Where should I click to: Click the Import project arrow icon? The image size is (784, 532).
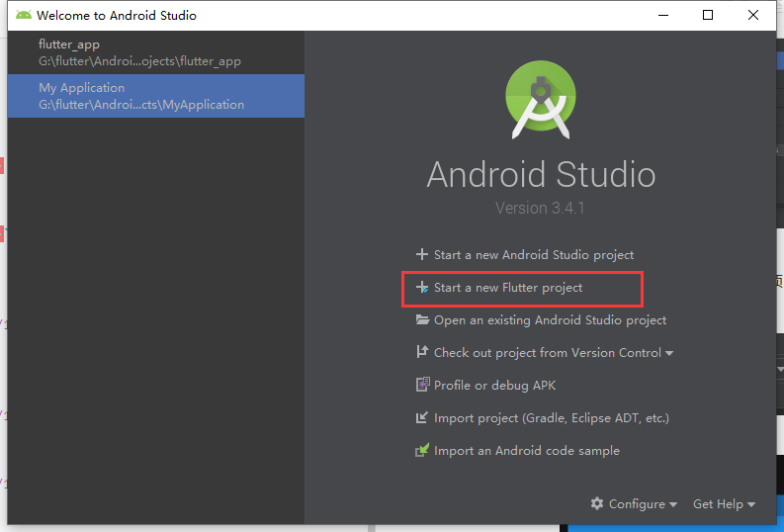[422, 417]
